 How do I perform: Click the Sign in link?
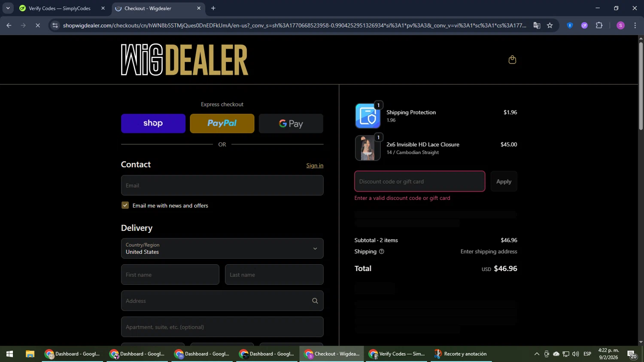coord(315,166)
